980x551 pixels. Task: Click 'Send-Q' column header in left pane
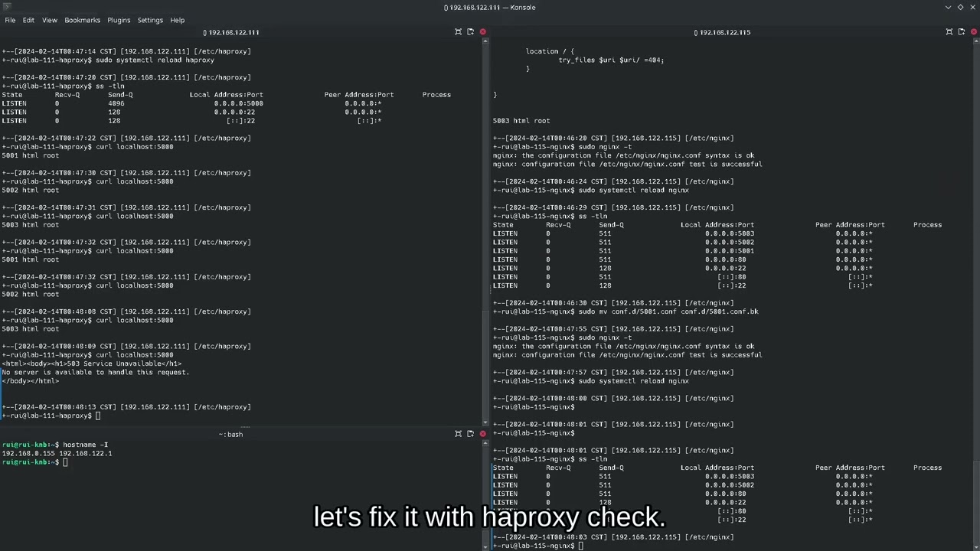120,95
